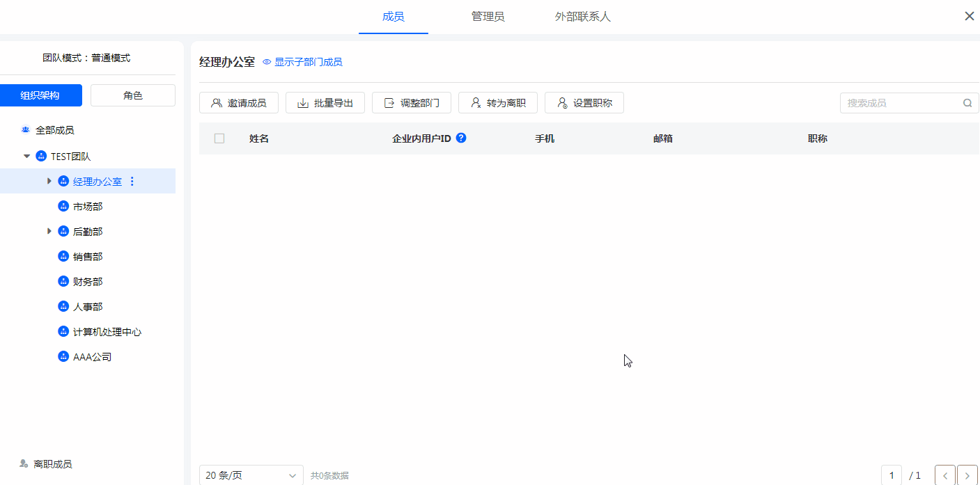
Task: Open 设置职称 title settings
Action: click(x=584, y=103)
